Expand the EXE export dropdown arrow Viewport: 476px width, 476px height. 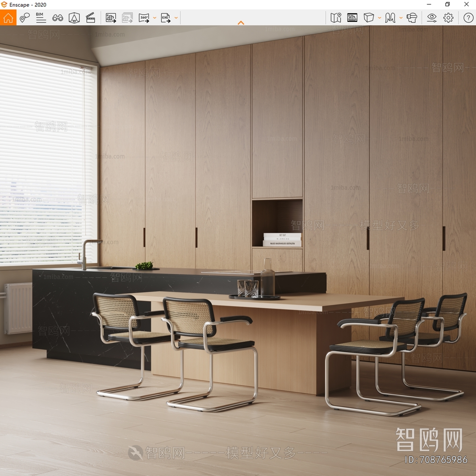tap(176, 18)
